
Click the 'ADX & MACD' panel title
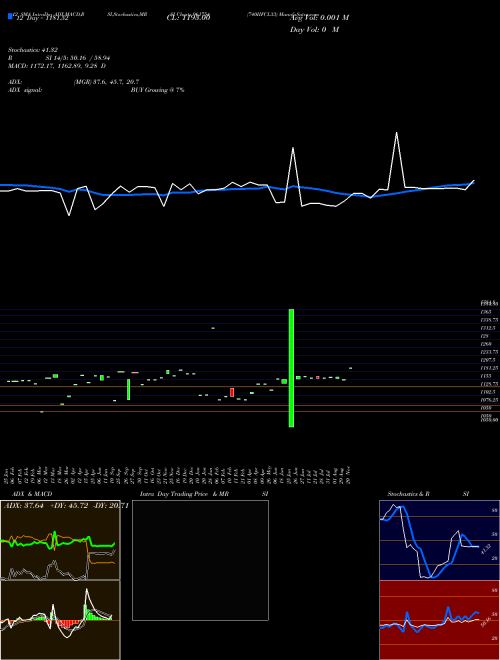click(x=32, y=494)
